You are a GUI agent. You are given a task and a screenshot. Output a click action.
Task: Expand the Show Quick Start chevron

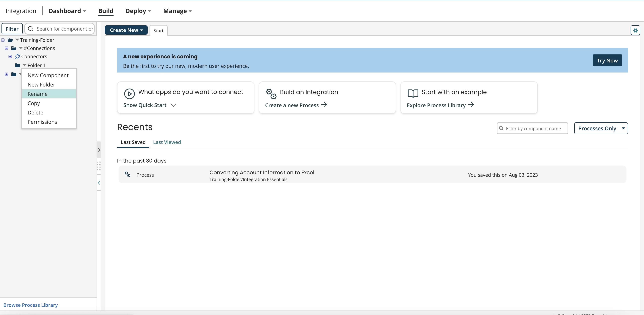pyautogui.click(x=173, y=105)
